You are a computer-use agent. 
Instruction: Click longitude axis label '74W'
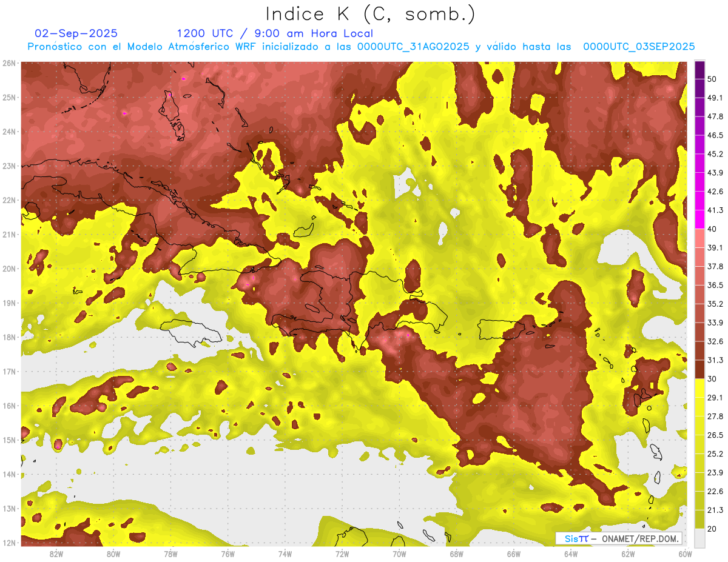(285, 554)
